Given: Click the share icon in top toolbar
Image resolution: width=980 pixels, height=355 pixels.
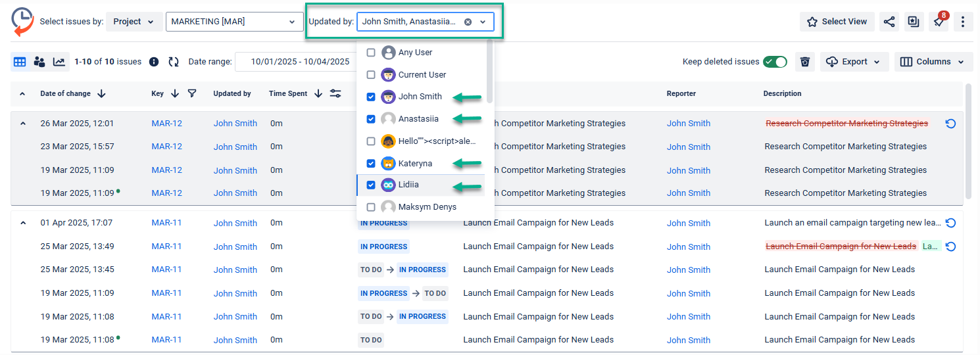Looking at the screenshot, I should (x=889, y=22).
